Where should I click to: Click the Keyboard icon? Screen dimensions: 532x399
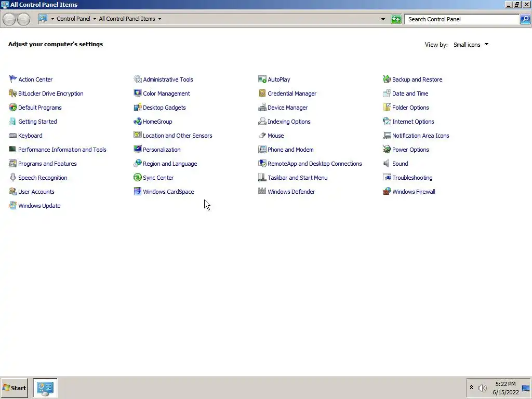13,136
